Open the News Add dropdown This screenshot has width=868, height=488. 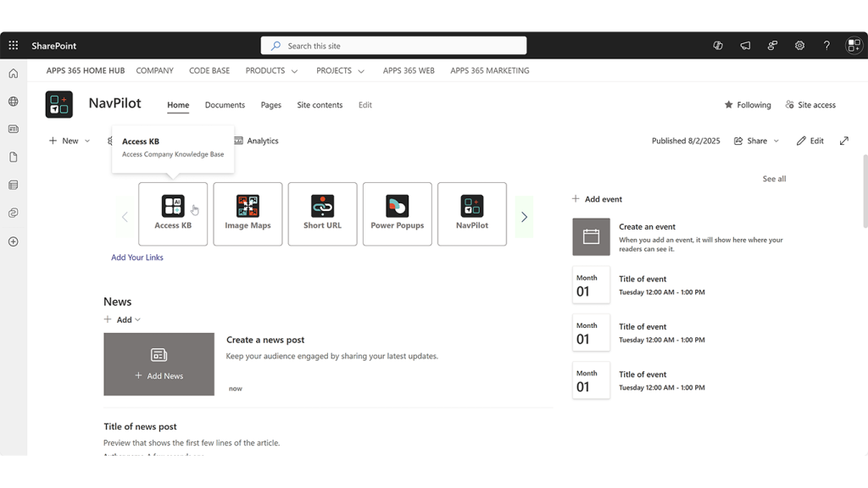coord(122,319)
